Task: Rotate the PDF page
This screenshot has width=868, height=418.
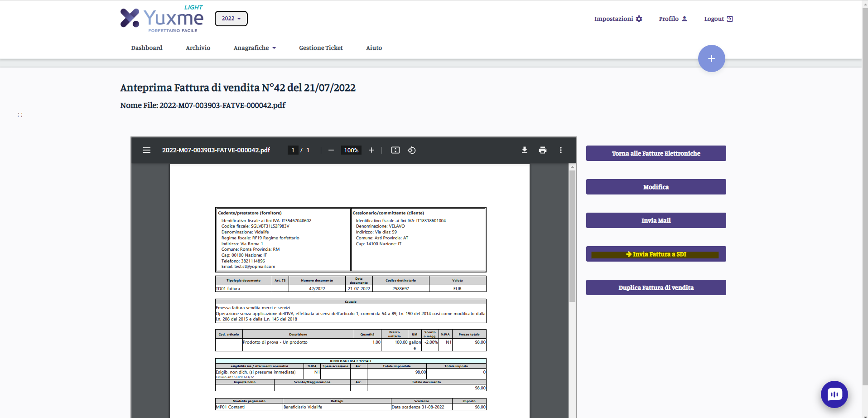Action: 412,150
